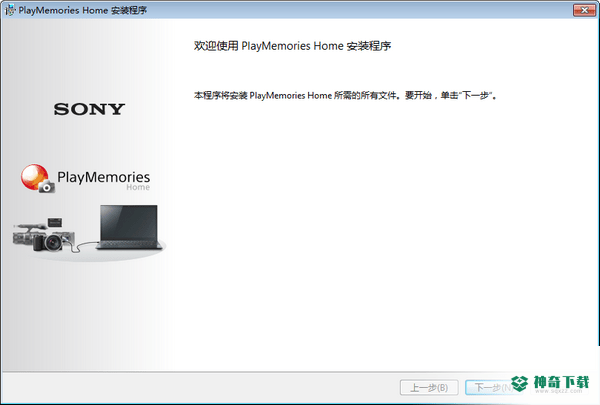This screenshot has height=405, width=600.
Task: Click the 下一步(N) next button
Action: coord(494,388)
